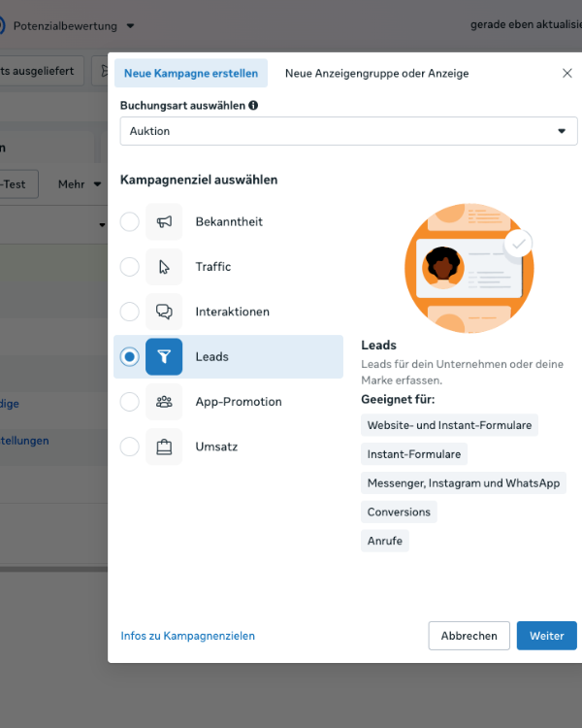The width and height of the screenshot is (582, 728).
Task: Click the App-Promotion people icon
Action: pyautogui.click(x=164, y=402)
